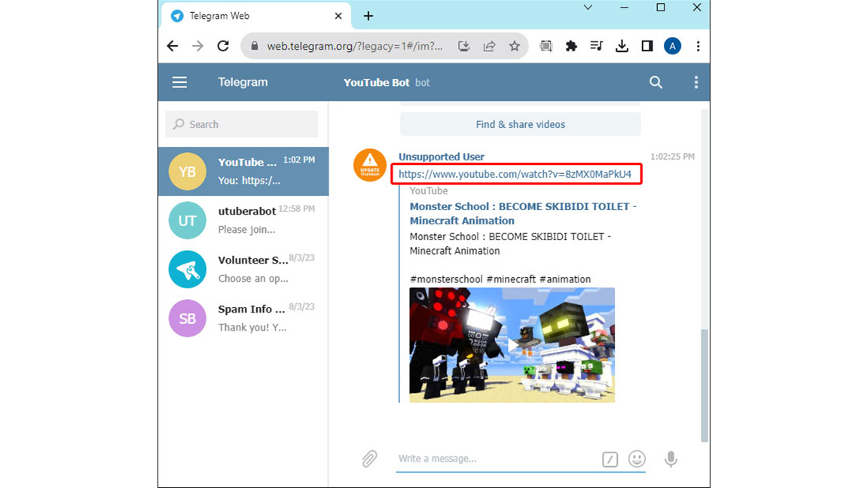
Task: Click the Volunteer Support wrench avatar
Action: [187, 270]
